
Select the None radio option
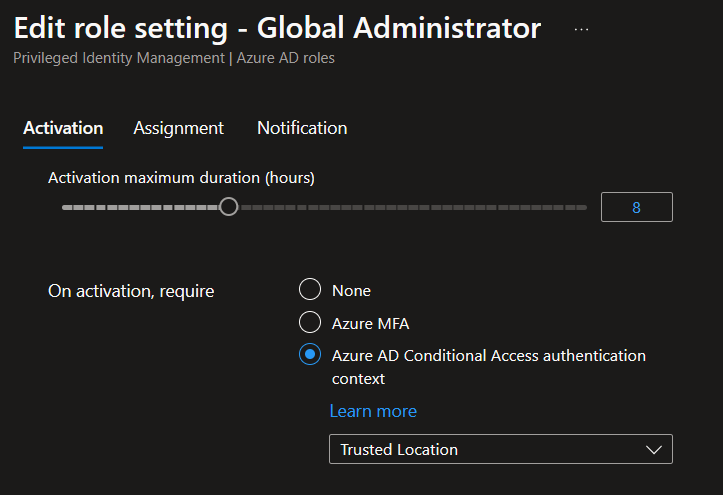pos(310,289)
